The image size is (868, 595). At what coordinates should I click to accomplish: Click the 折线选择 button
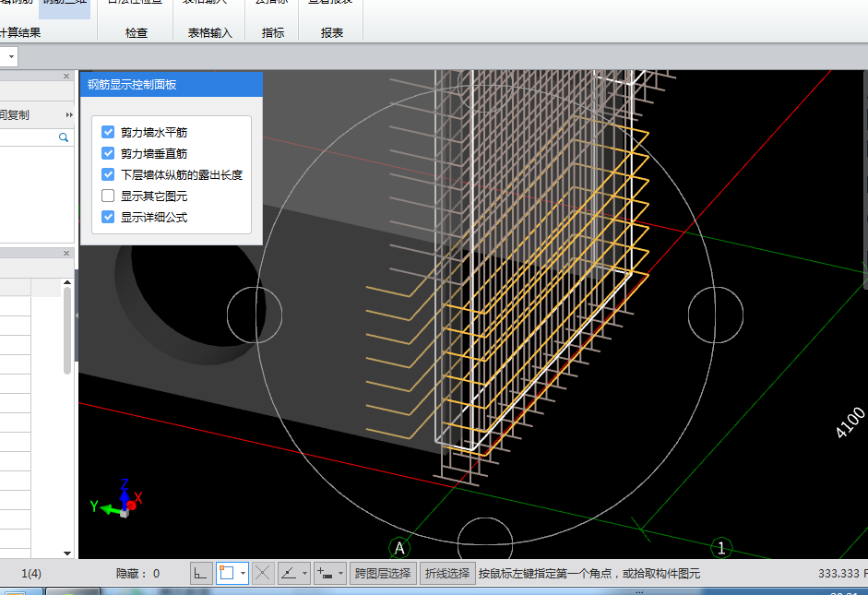click(x=447, y=574)
